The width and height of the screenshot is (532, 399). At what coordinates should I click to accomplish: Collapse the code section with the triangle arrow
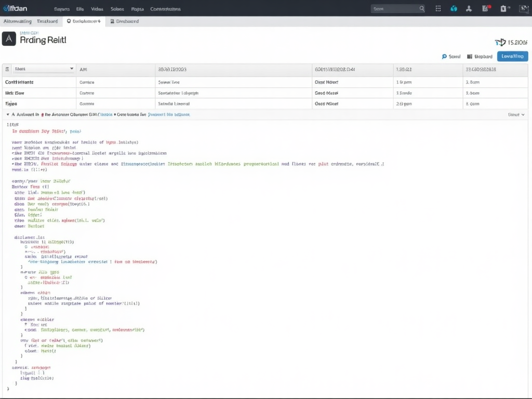[8, 115]
